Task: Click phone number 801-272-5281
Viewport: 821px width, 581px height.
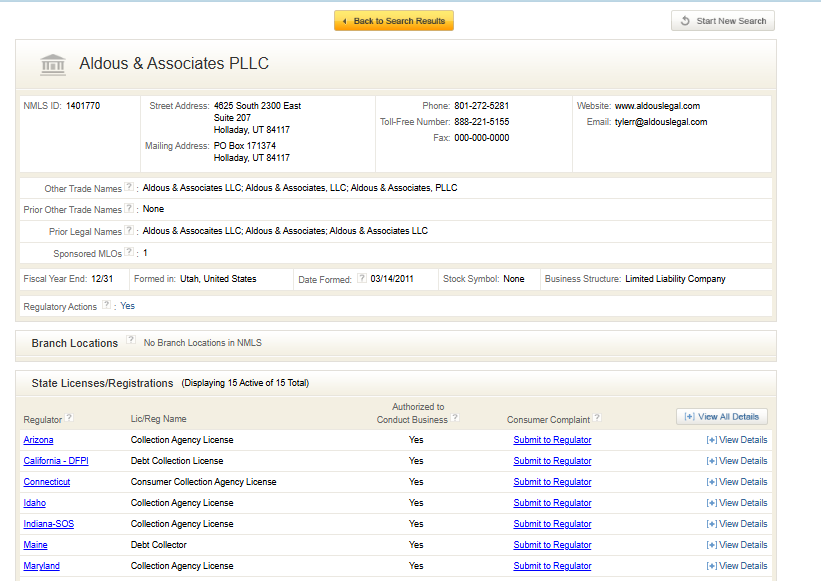Action: (482, 106)
